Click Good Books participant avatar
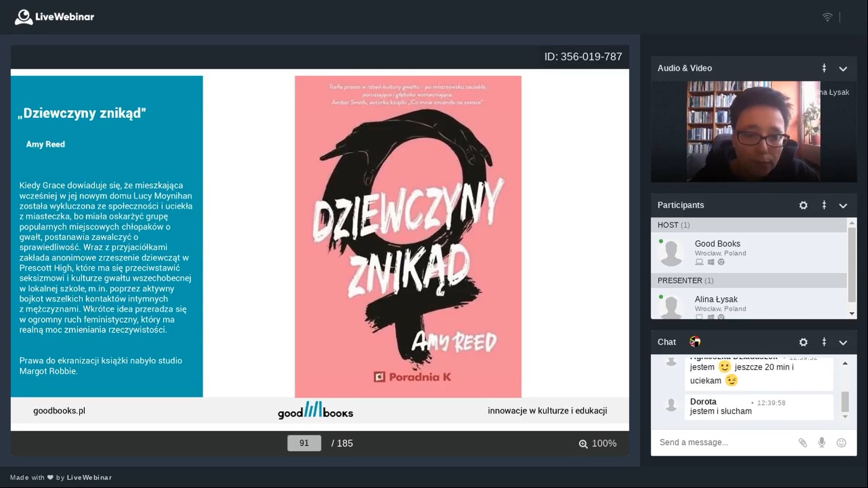Image resolution: width=868 pixels, height=488 pixels. click(x=671, y=253)
